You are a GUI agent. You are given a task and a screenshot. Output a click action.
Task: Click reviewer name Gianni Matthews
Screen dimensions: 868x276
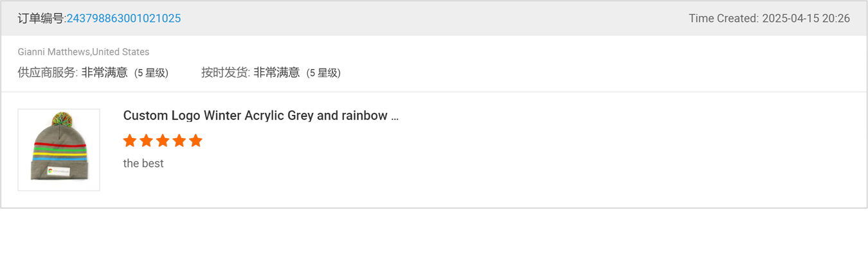[x=54, y=52]
